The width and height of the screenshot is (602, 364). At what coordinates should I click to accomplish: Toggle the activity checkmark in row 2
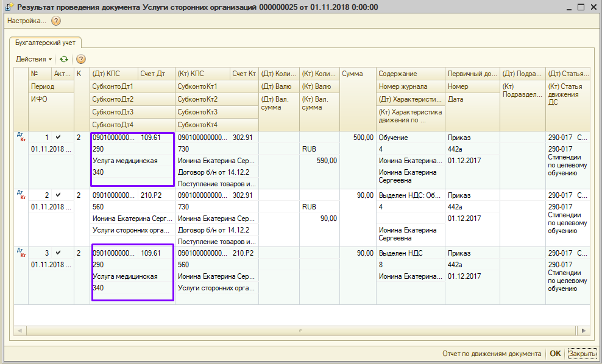click(58, 195)
